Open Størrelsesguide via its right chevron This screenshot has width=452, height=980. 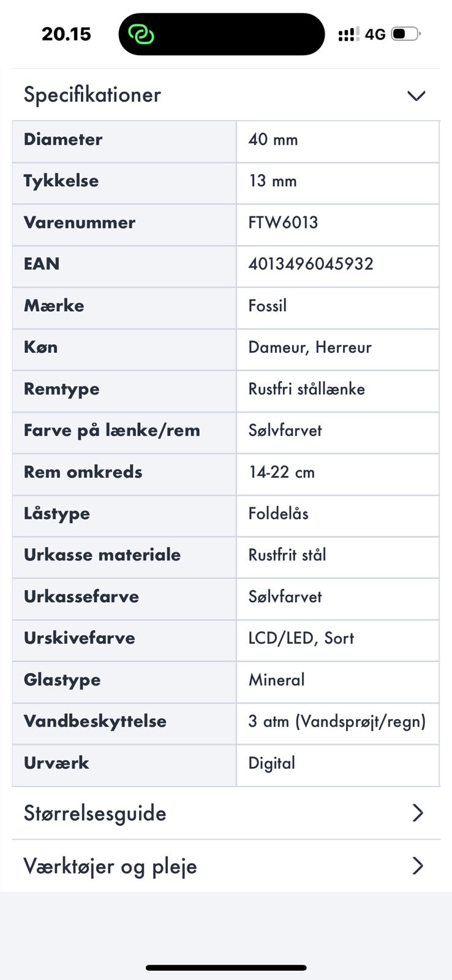coord(418,813)
